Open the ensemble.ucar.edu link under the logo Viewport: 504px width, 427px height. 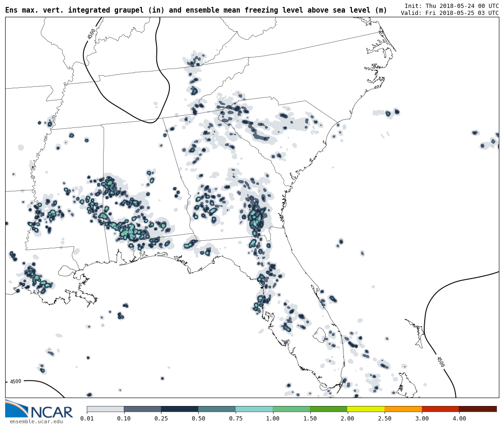coord(36,422)
